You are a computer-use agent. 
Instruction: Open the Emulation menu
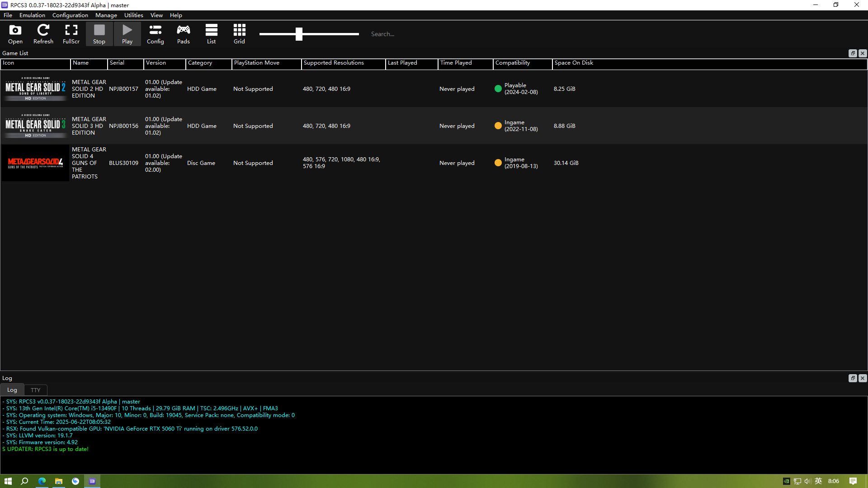(32, 15)
